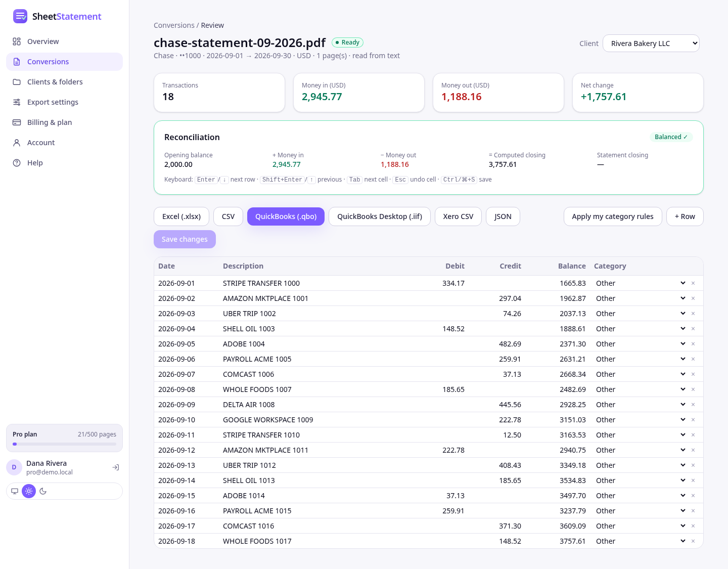Add a new row with + Row

(x=685, y=216)
